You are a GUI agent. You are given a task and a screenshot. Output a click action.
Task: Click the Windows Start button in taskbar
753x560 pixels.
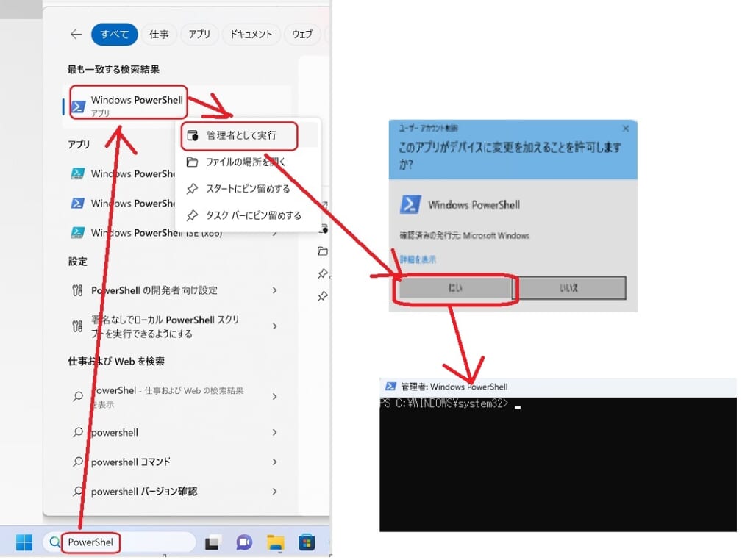click(x=24, y=543)
